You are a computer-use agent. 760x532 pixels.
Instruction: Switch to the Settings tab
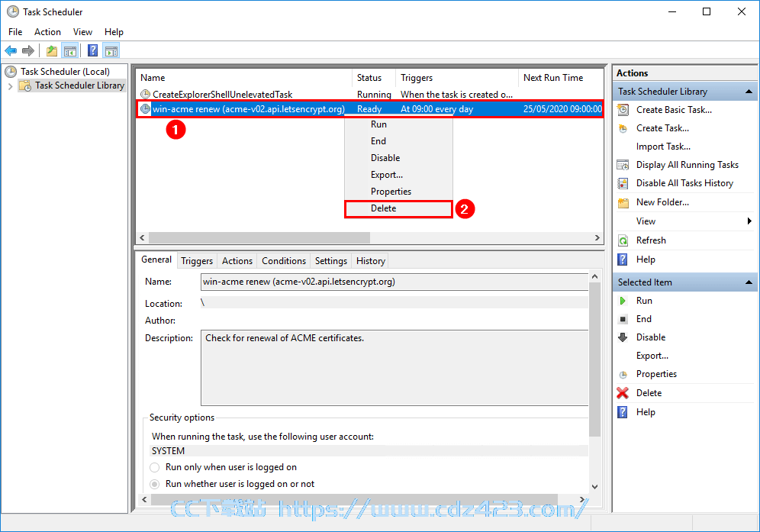click(x=331, y=261)
